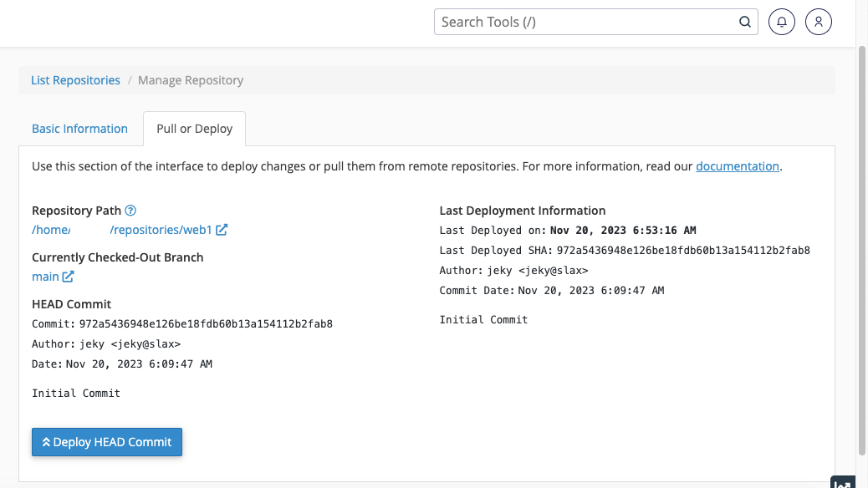The image size is (868, 488).
Task: Click the vertical page scrollbar
Action: 862,251
